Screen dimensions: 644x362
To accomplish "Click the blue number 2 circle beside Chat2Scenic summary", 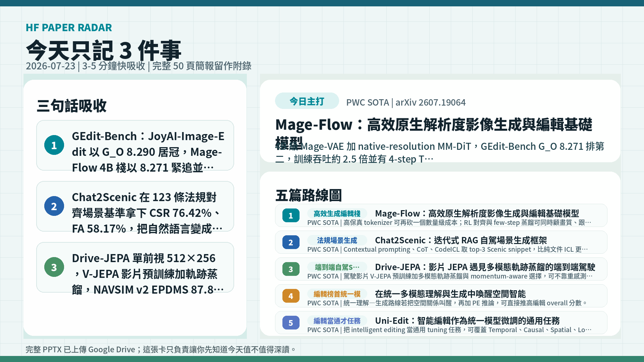I will click(54, 206).
